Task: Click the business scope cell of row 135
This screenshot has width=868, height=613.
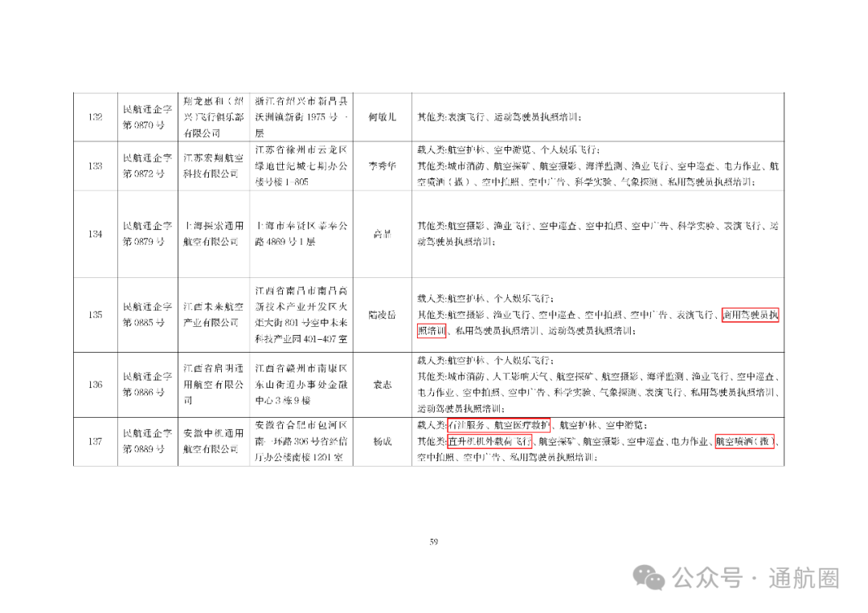Action: click(x=598, y=315)
